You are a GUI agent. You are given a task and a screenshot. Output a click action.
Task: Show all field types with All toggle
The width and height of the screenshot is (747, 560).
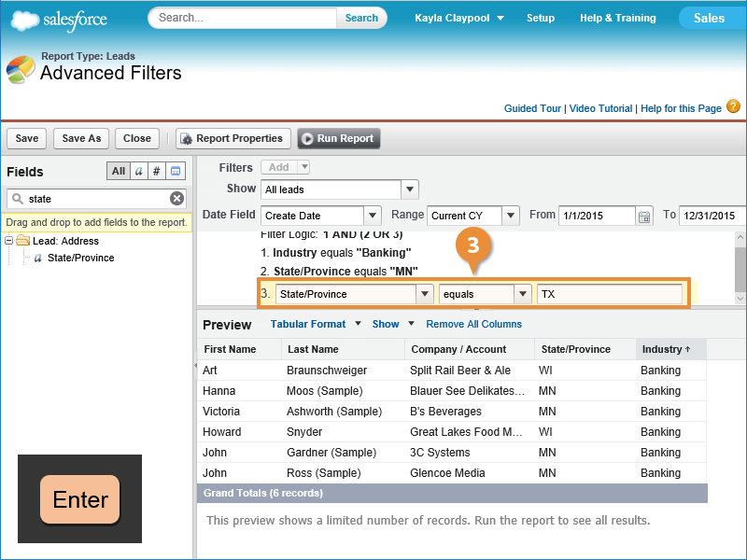pyautogui.click(x=119, y=171)
